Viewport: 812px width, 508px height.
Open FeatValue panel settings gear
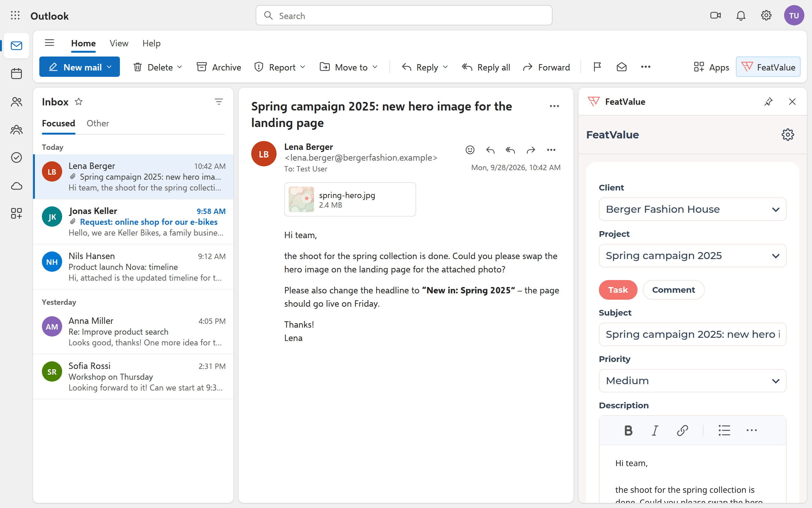788,135
